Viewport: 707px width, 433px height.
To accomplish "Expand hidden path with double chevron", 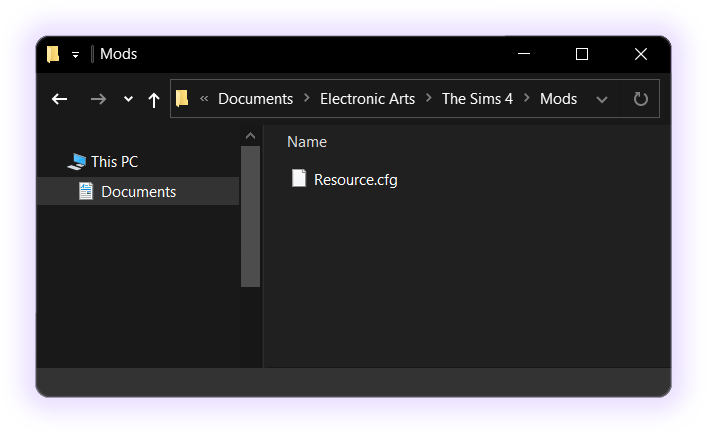I will tap(204, 98).
